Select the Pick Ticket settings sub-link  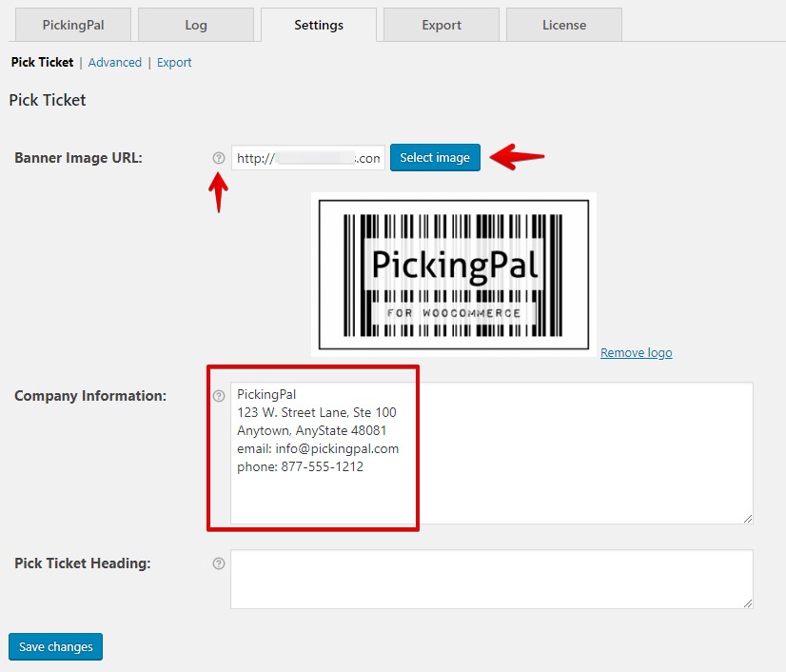point(42,62)
